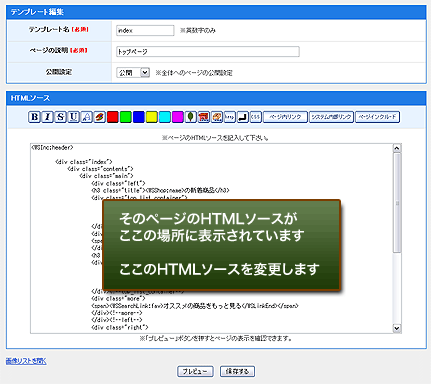Image resolution: width=431 pixels, height=384 pixels.
Task: Click the h3 class="title" source line
Action: tap(160, 191)
